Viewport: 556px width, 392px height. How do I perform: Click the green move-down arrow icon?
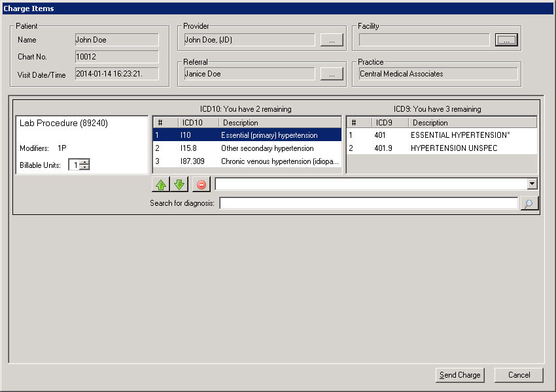[x=179, y=185]
